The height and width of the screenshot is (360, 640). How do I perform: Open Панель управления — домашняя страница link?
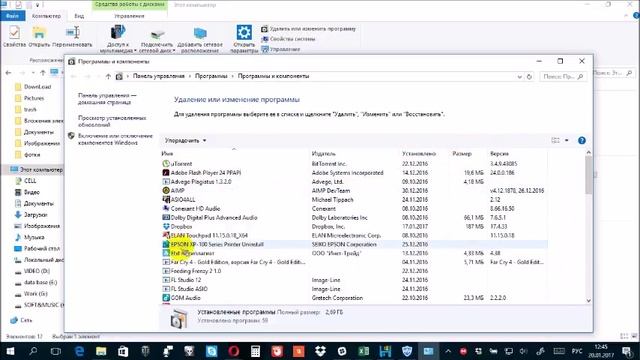[x=107, y=99]
